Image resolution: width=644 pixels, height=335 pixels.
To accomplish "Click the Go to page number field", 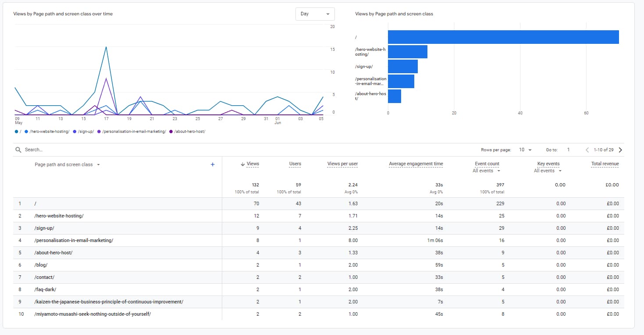I will tap(569, 150).
